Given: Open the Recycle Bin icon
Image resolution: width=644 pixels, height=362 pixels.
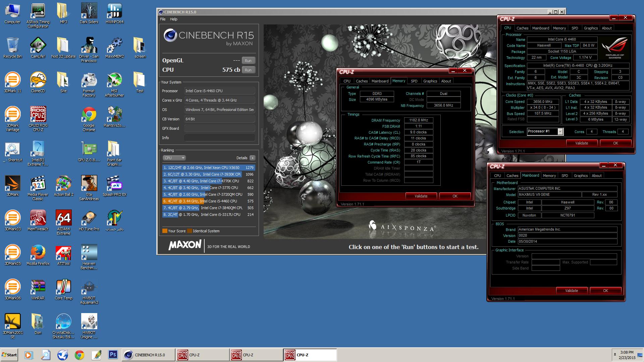Looking at the screenshot, I should click(12, 48).
